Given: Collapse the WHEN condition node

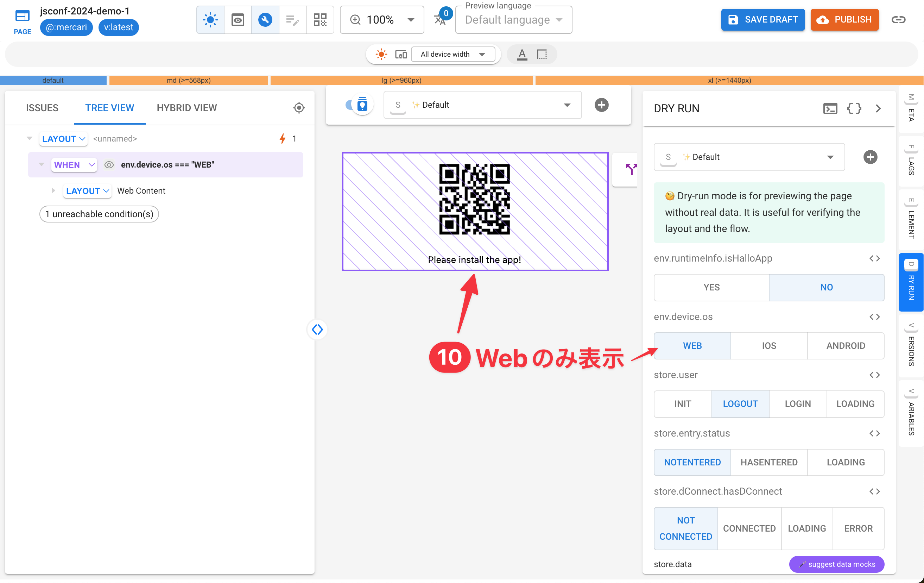Looking at the screenshot, I should click(41, 164).
